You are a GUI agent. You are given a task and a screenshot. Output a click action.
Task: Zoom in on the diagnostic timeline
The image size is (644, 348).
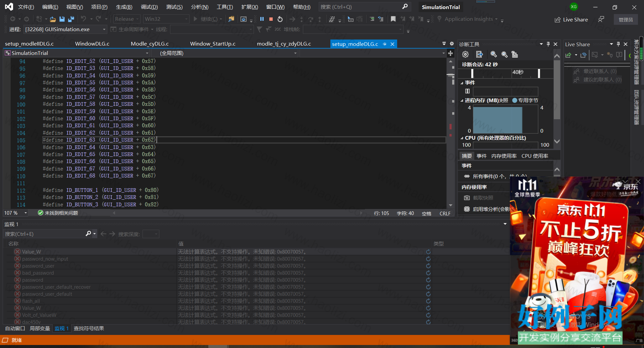pyautogui.click(x=493, y=54)
